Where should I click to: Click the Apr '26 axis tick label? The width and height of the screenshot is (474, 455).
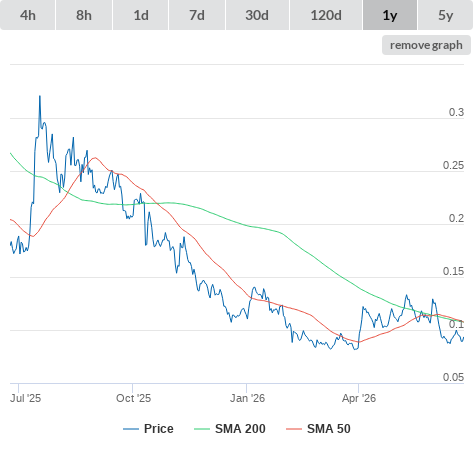click(359, 398)
